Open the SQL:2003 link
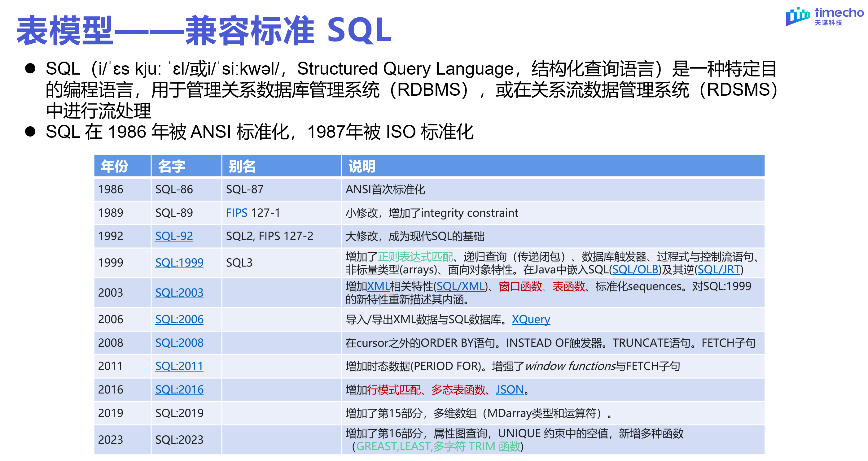 (x=179, y=293)
